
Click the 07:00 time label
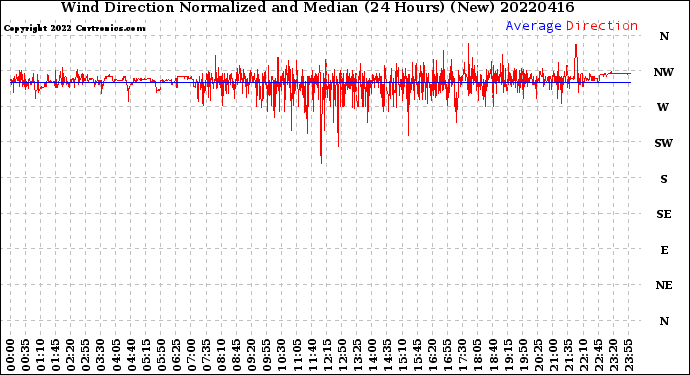pyautogui.click(x=191, y=355)
